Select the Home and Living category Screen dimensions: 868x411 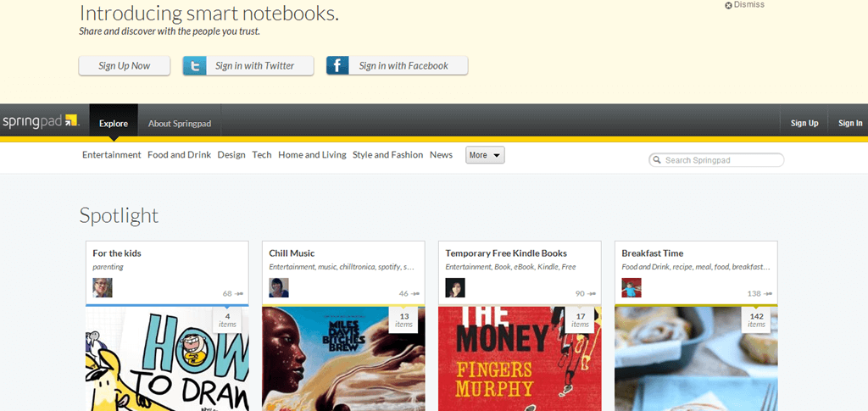pos(312,155)
